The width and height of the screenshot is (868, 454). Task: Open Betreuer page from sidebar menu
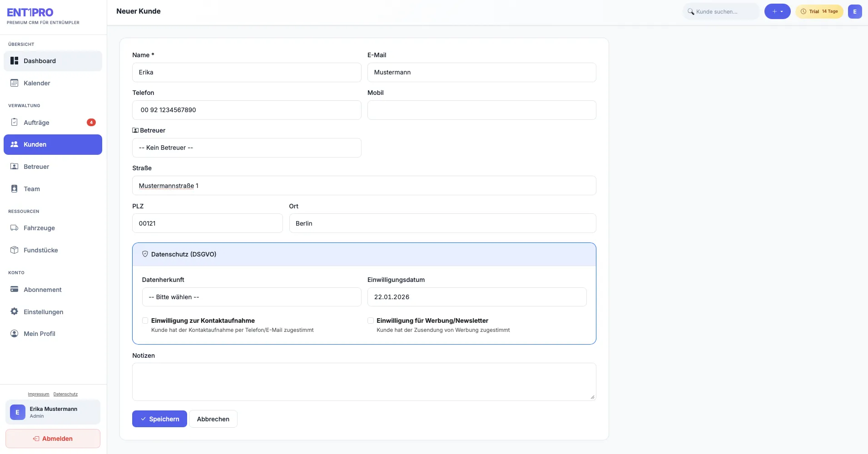tap(36, 167)
